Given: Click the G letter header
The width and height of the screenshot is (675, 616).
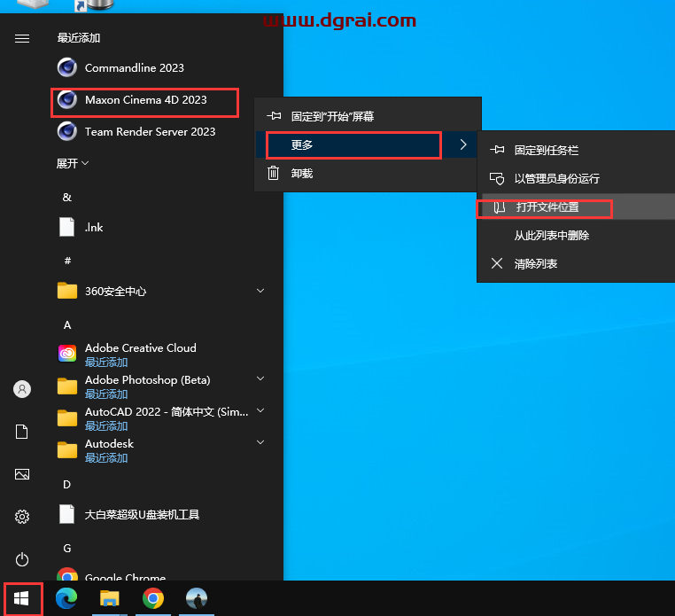Looking at the screenshot, I should (x=67, y=548).
